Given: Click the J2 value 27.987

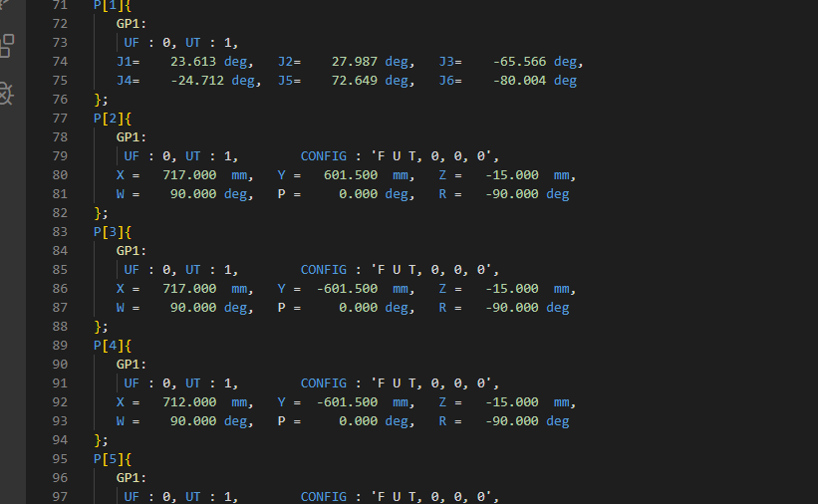Looking at the screenshot, I should click(355, 62).
